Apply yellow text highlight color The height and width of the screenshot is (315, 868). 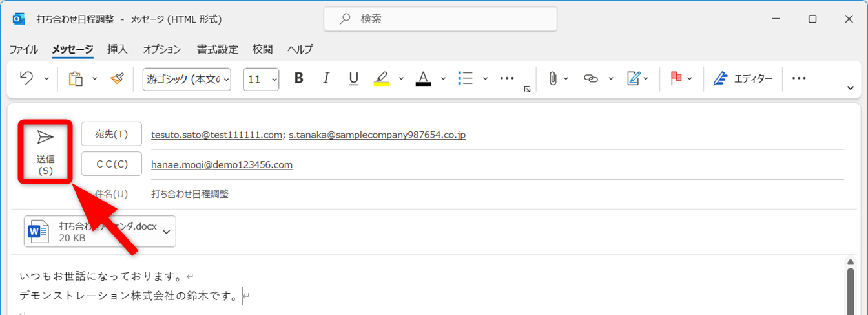tap(381, 79)
